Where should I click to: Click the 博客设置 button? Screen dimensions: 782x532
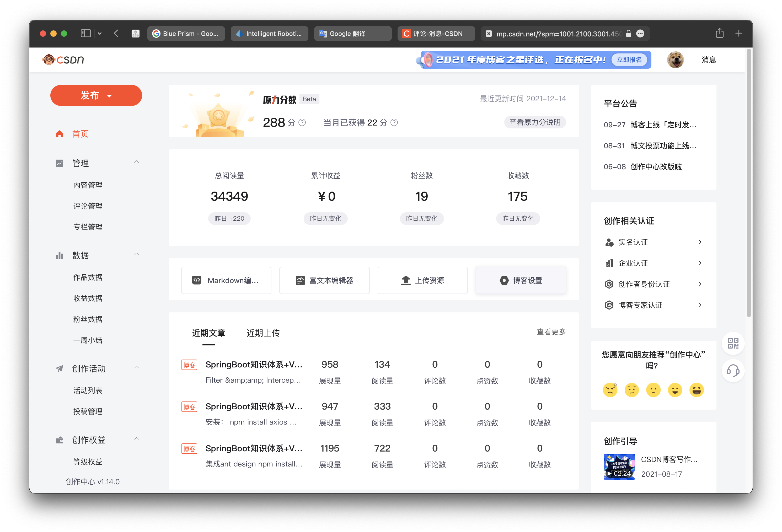[x=521, y=280]
